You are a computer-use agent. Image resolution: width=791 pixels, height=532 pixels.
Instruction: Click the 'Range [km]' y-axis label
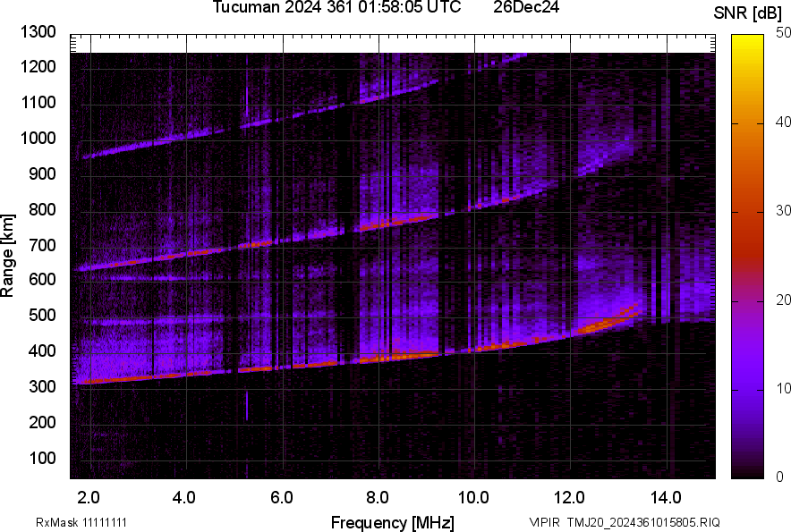[8, 255]
